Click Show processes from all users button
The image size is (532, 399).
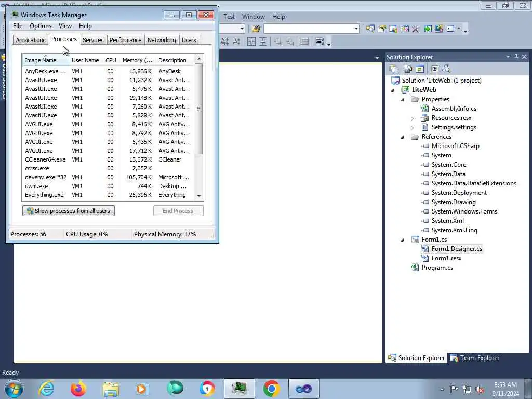click(69, 211)
